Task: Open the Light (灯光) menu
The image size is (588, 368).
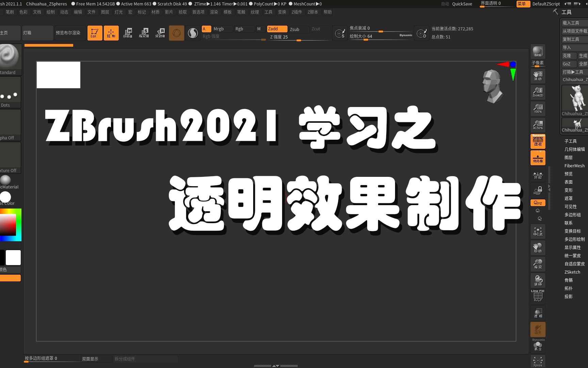Action: point(119,12)
